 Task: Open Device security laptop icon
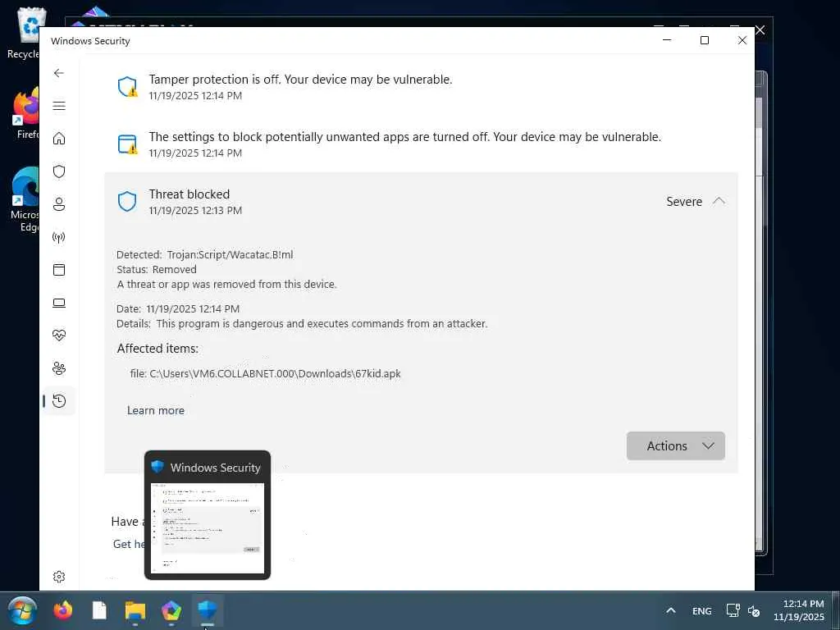[59, 304]
